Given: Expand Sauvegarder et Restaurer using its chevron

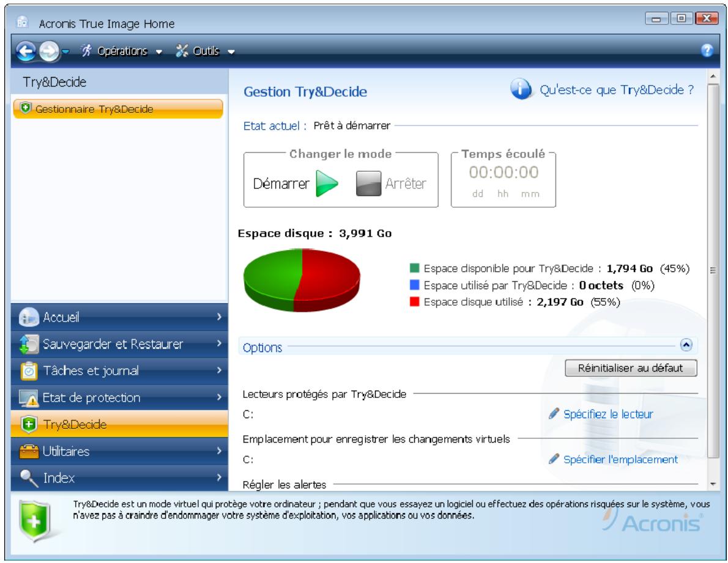Looking at the screenshot, I should (219, 344).
